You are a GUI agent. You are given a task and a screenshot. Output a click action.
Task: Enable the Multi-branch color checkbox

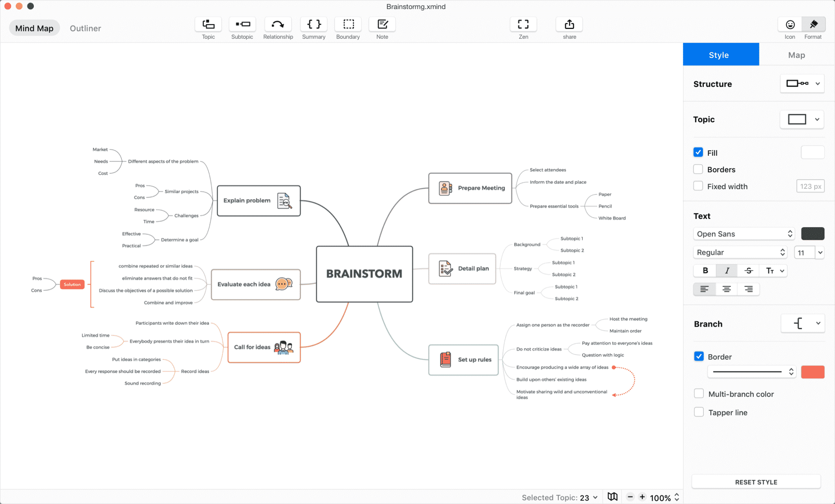click(698, 393)
